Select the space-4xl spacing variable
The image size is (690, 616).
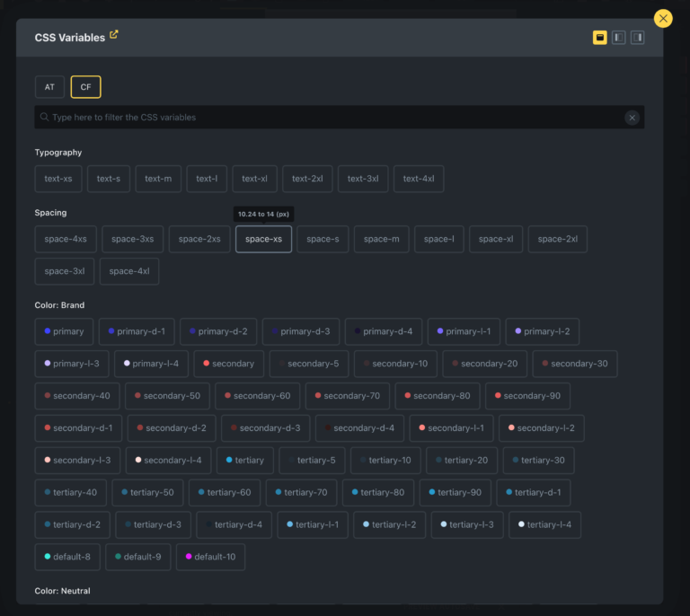(x=129, y=271)
